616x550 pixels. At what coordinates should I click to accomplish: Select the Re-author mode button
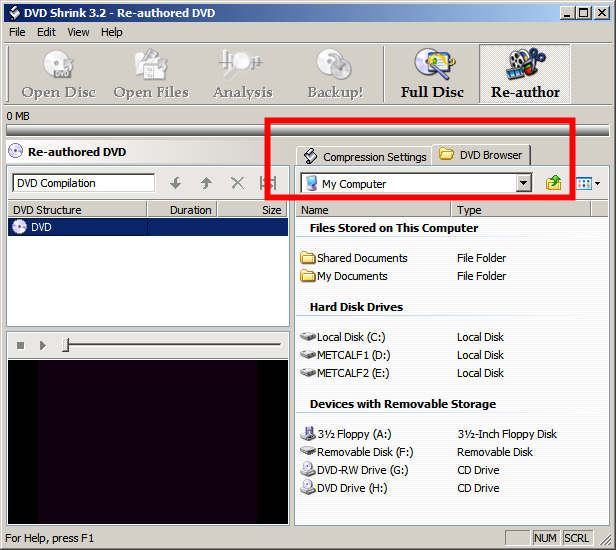click(525, 75)
